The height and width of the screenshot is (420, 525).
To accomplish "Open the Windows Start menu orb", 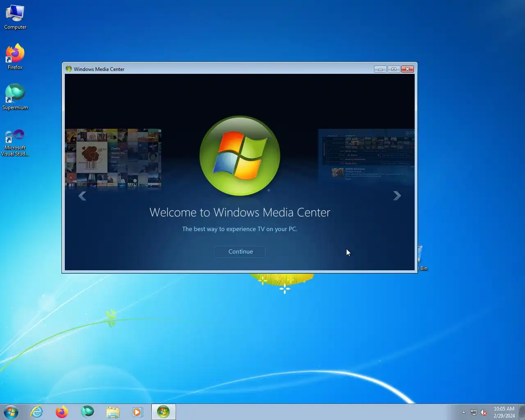I will click(11, 412).
